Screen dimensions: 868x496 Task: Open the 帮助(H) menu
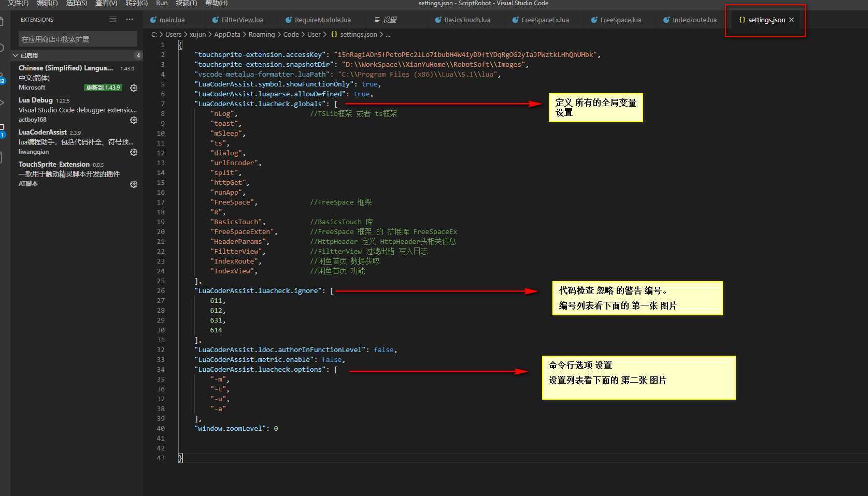[x=216, y=3]
